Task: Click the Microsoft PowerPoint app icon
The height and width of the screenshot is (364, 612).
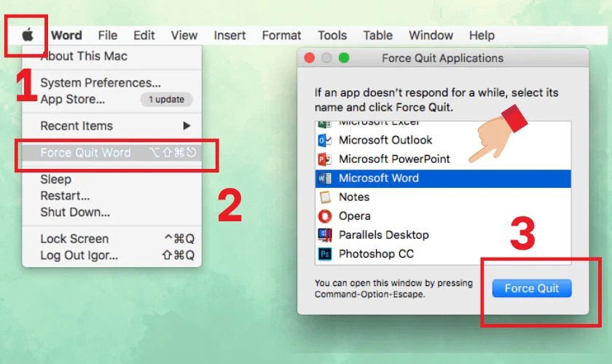Action: 325,159
